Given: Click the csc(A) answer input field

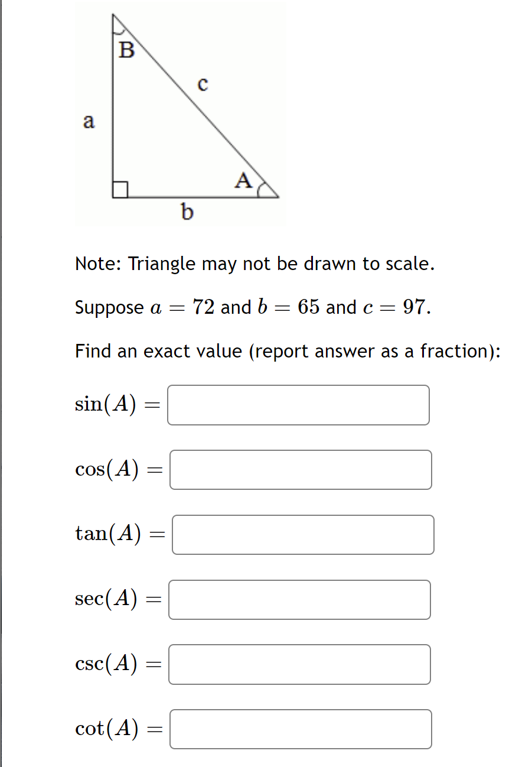Looking at the screenshot, I should pos(299,664).
